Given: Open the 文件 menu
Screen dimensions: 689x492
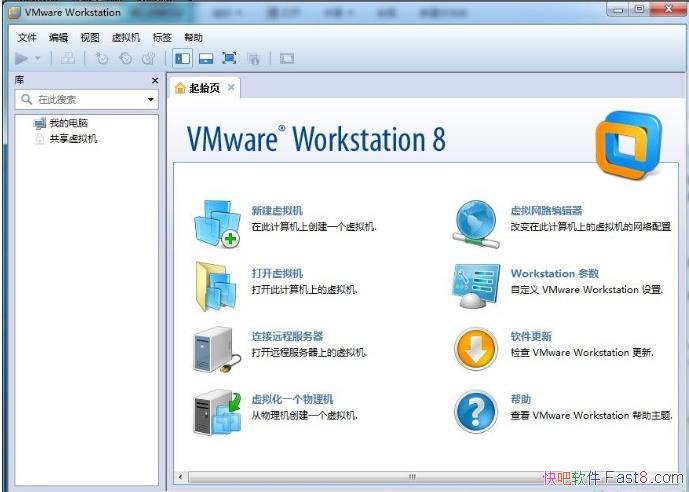Looking at the screenshot, I should (x=27, y=38).
